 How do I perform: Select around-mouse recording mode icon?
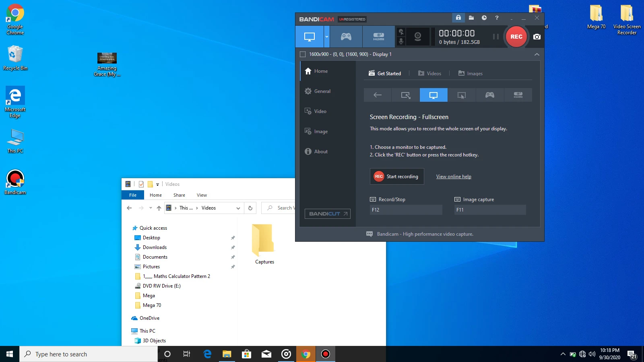click(462, 95)
